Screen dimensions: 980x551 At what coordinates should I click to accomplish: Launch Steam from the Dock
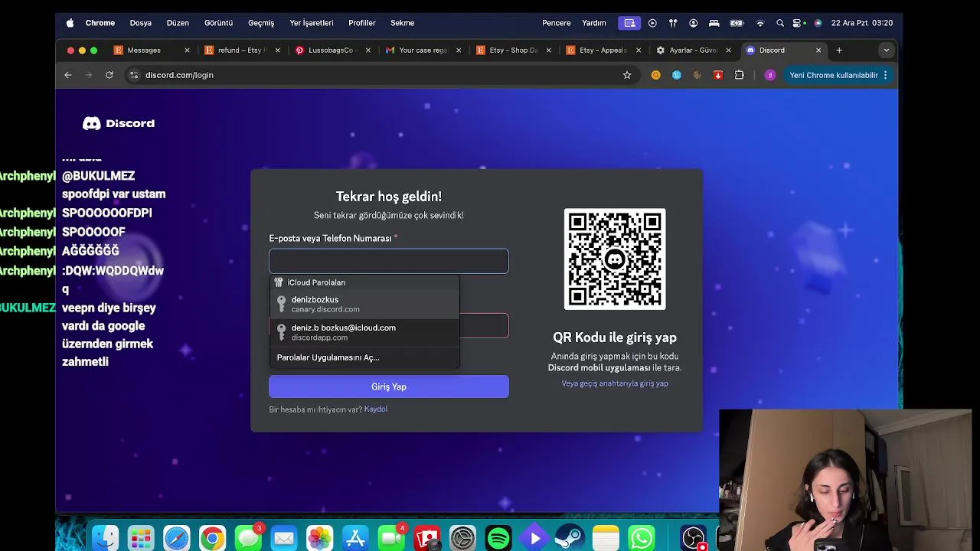point(570,538)
